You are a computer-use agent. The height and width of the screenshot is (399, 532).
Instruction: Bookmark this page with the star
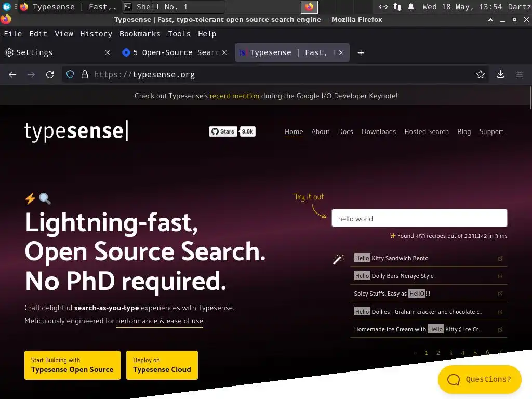[481, 75]
